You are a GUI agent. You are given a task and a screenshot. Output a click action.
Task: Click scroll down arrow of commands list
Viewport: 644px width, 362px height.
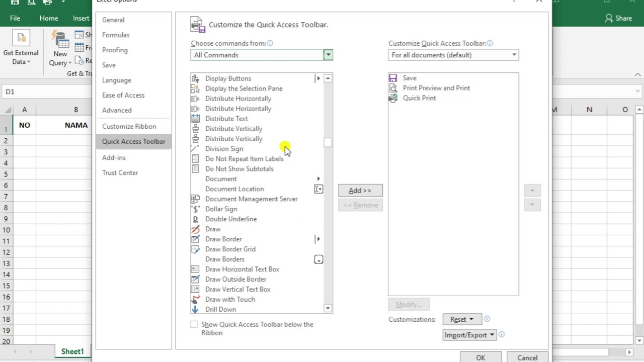(x=328, y=308)
